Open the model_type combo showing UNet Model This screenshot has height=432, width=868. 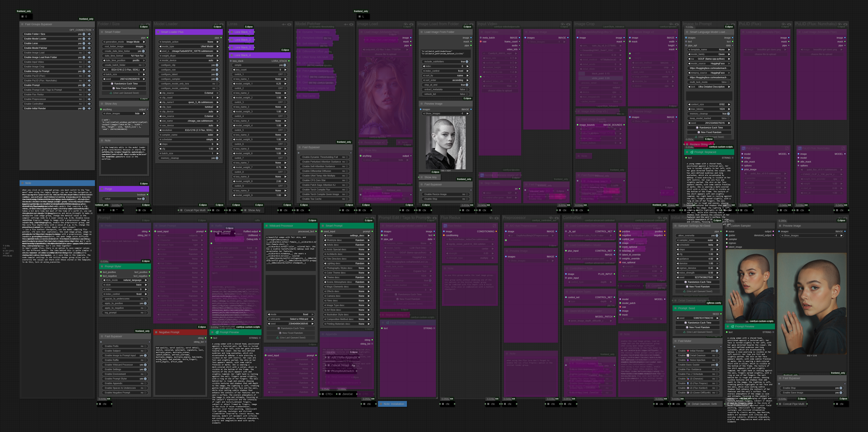[x=189, y=46]
